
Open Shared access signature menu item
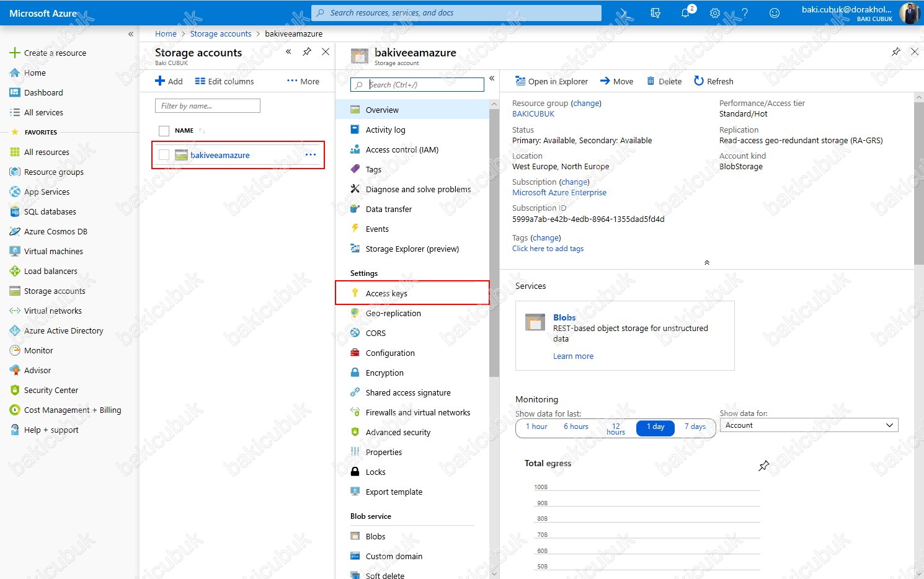click(x=412, y=392)
